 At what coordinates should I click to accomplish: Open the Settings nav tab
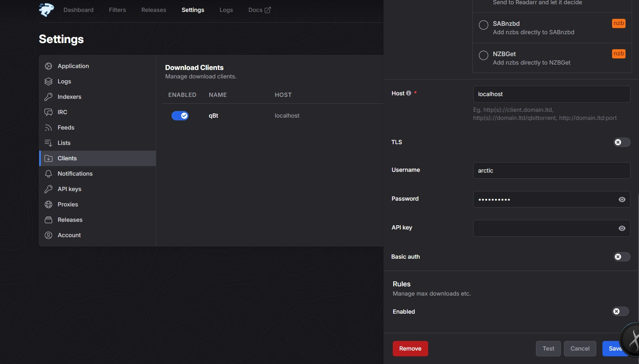193,10
